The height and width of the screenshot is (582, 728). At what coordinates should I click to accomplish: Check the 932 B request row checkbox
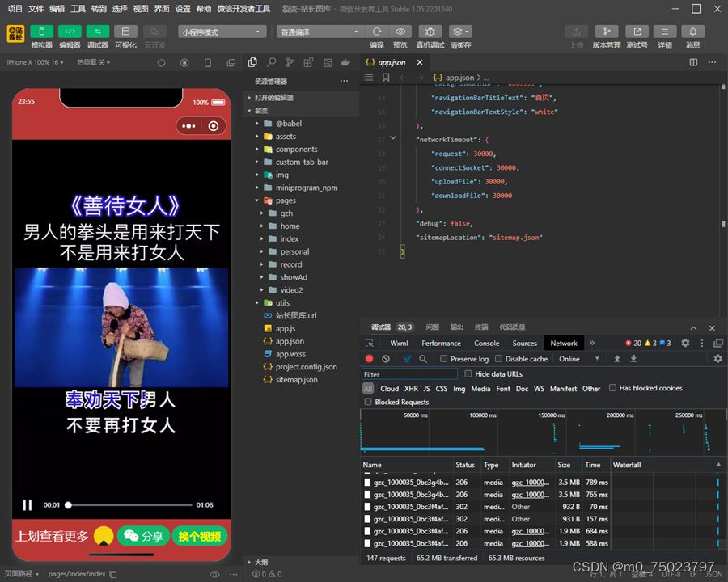pyautogui.click(x=367, y=507)
